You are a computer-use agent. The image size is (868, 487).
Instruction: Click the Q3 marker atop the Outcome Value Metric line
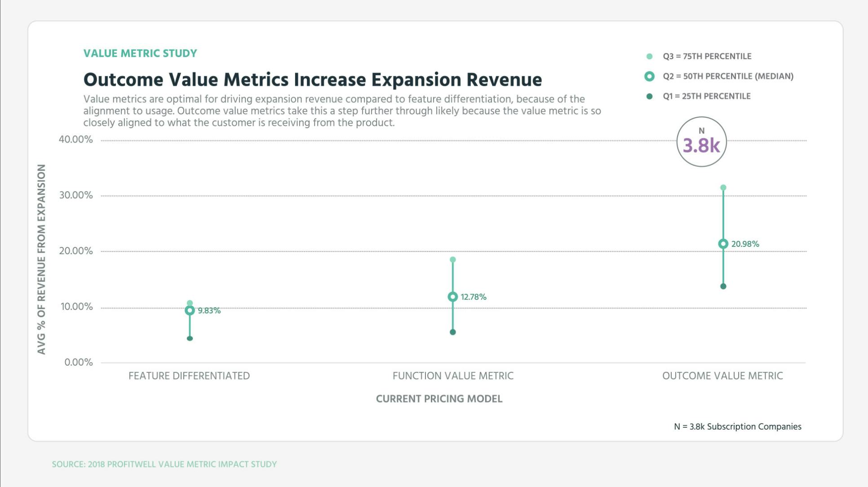[x=723, y=187]
